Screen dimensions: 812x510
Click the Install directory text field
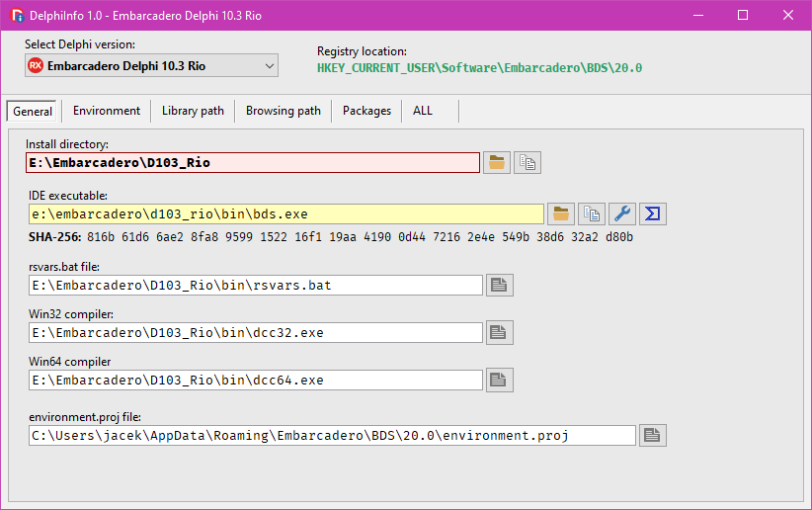pos(253,163)
